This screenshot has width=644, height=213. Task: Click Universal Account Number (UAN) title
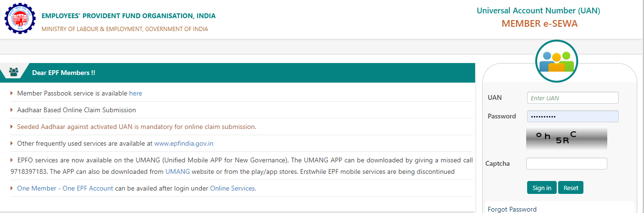click(538, 11)
